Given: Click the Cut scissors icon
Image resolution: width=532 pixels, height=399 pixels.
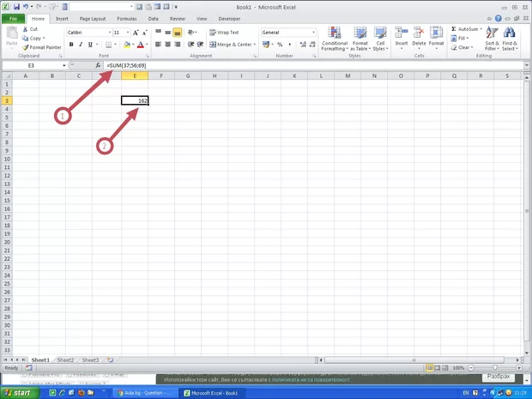Looking at the screenshot, I should (x=25, y=29).
